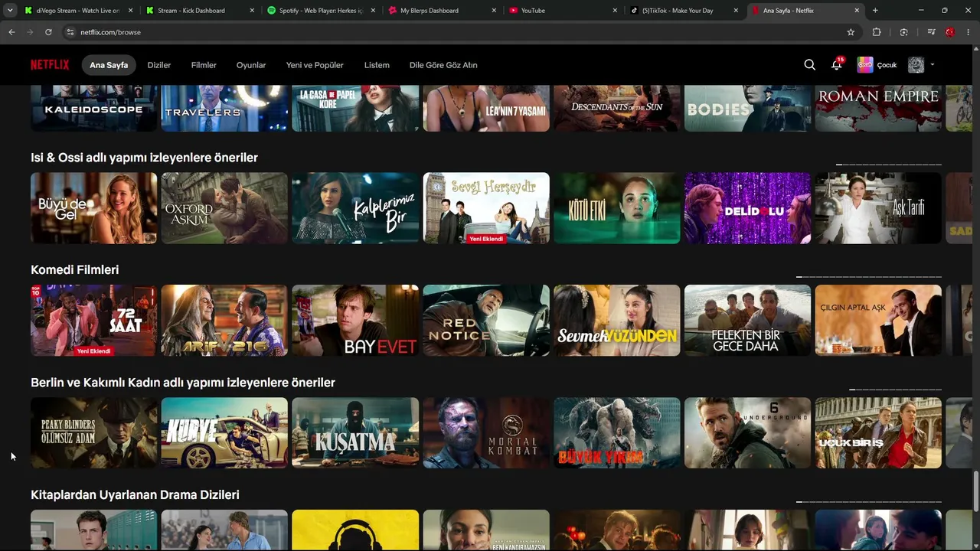Open the media controls icon in the toolbar
Image resolution: width=980 pixels, height=551 pixels.
[x=931, y=32]
